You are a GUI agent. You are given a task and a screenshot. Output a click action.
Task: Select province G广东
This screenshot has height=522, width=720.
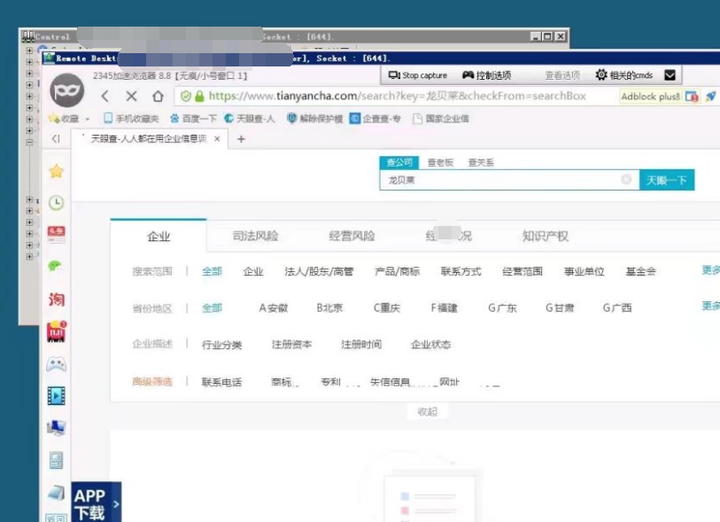pos(502,308)
